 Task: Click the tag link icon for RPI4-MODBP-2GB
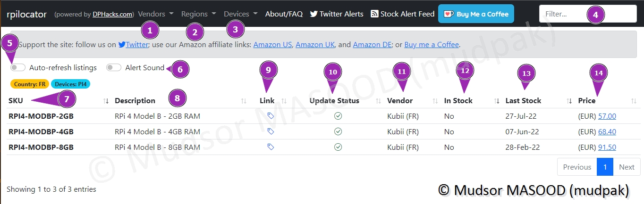click(271, 116)
